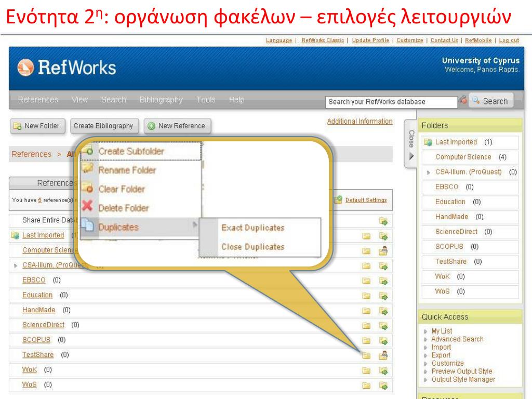Click folder options icon in Last Imported row
The image size is (532, 399).
point(366,236)
